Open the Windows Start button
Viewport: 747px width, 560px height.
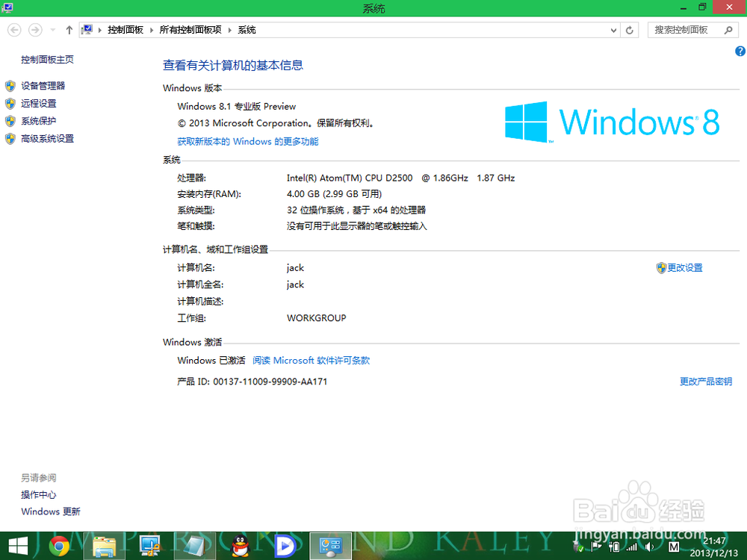tap(19, 547)
